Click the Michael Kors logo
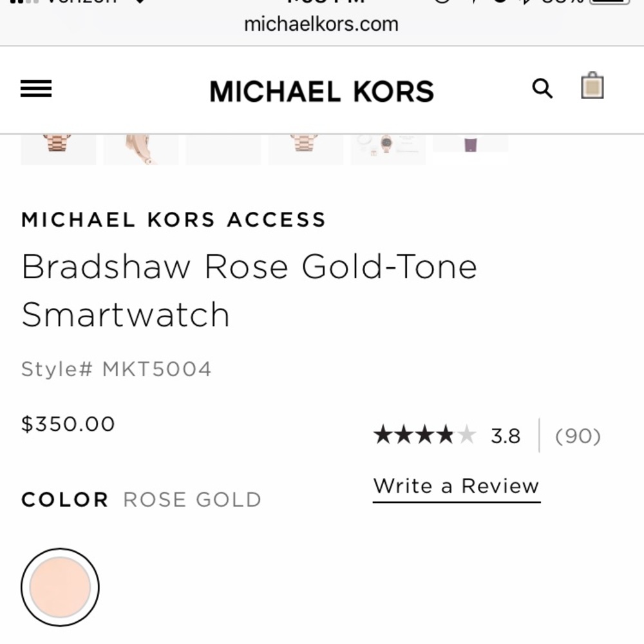 click(321, 91)
